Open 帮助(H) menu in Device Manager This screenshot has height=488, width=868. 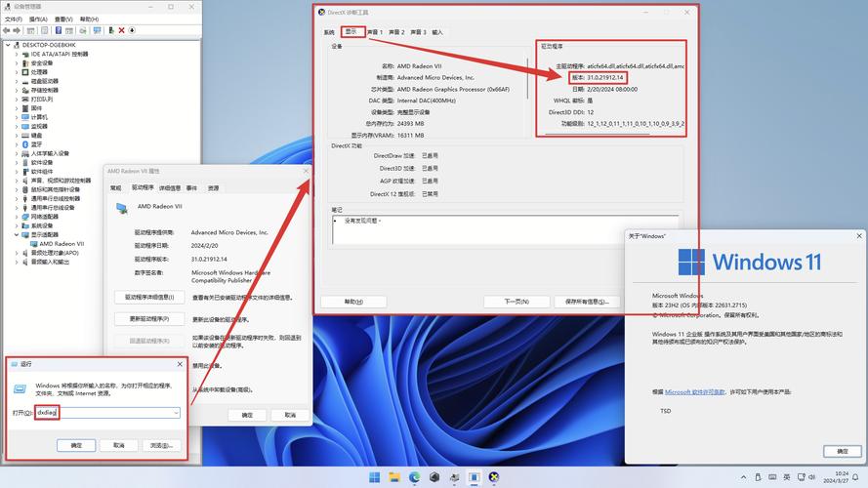click(89, 20)
